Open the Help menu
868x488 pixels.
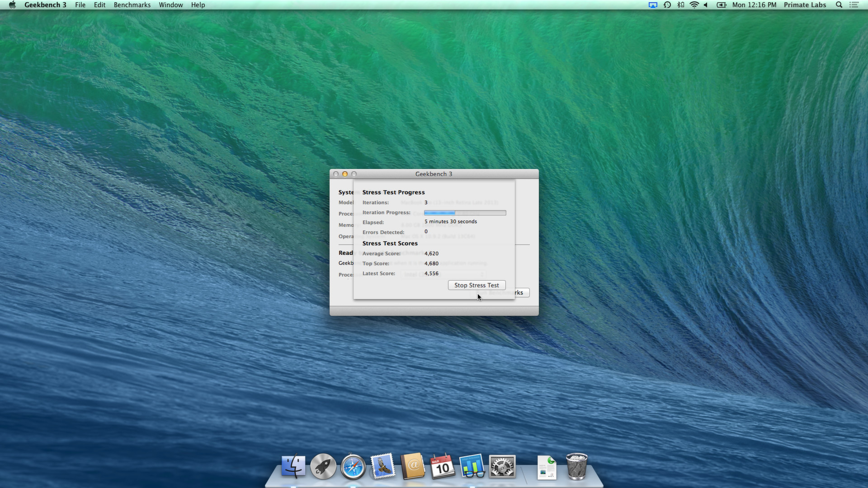click(x=198, y=5)
